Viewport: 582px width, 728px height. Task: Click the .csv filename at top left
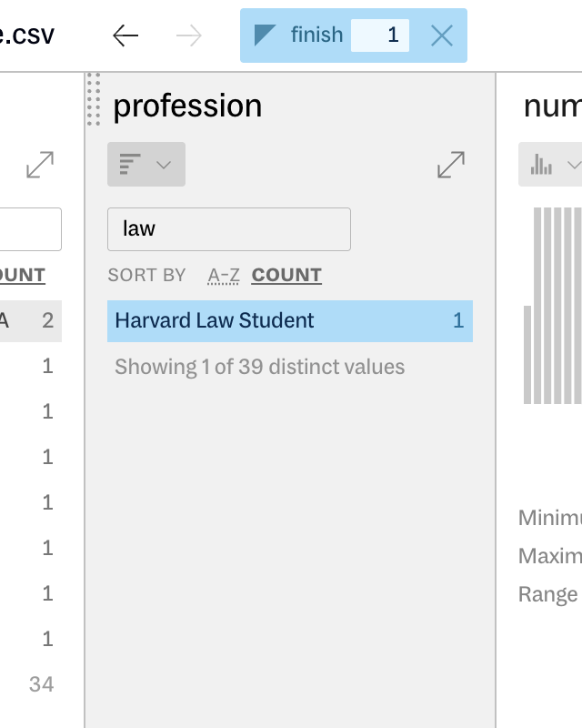tap(25, 35)
